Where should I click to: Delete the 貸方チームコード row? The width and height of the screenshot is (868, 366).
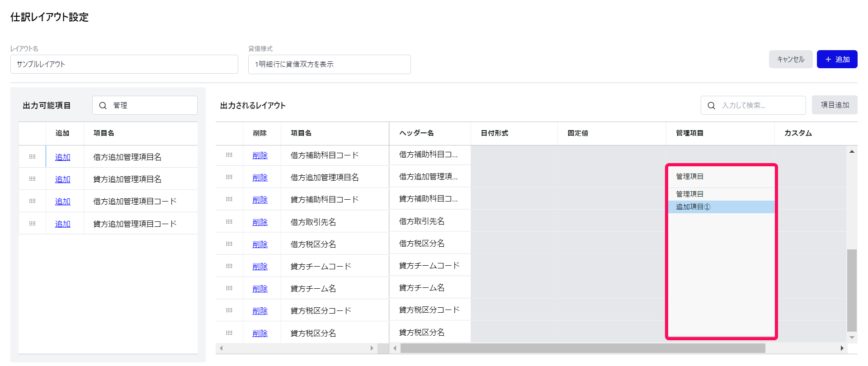pos(260,267)
